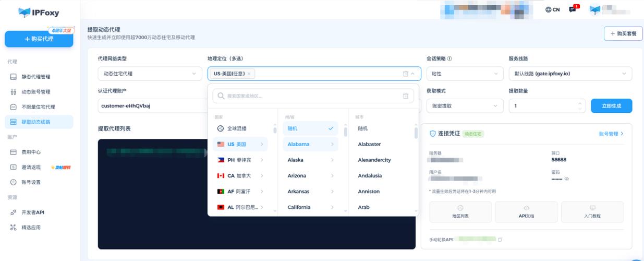644x261 pixels.
Task: Click the 地区列表 button
Action: pyautogui.click(x=460, y=212)
